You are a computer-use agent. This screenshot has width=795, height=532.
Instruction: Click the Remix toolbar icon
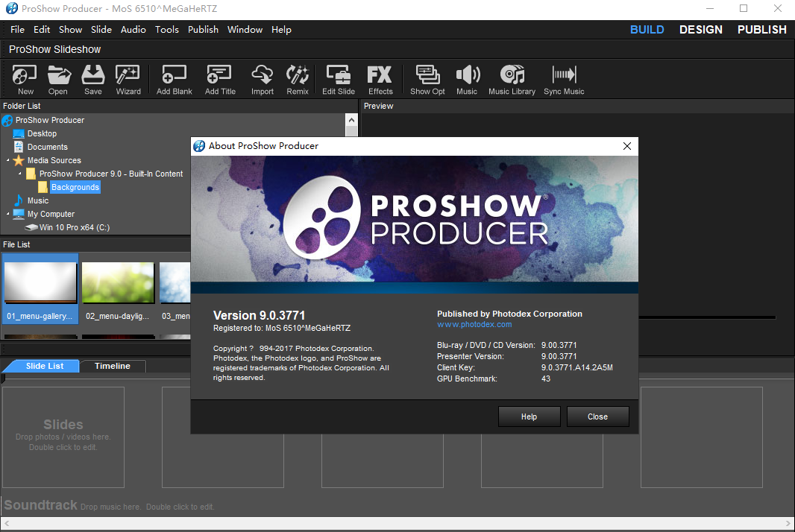[x=298, y=80]
